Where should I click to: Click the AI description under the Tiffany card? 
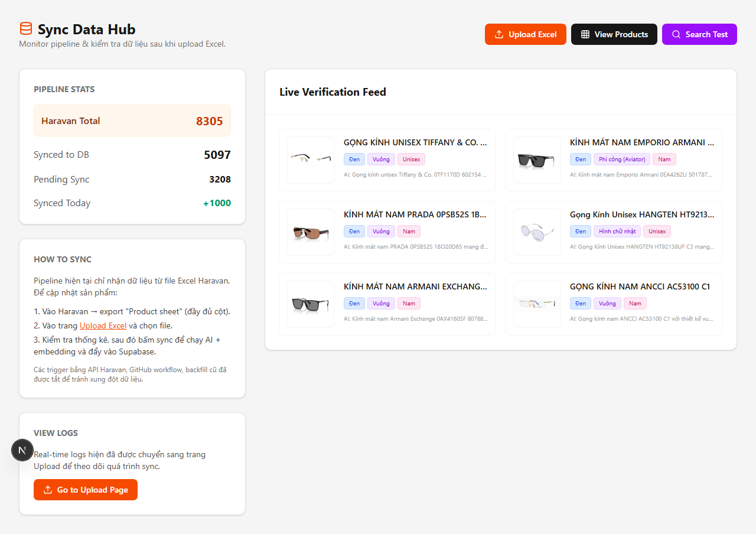point(416,175)
